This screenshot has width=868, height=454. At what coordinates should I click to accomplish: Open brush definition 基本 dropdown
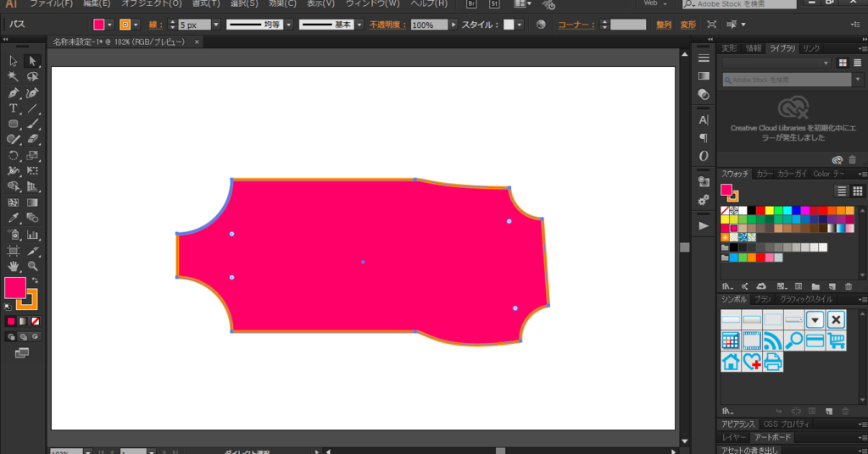[x=359, y=25]
